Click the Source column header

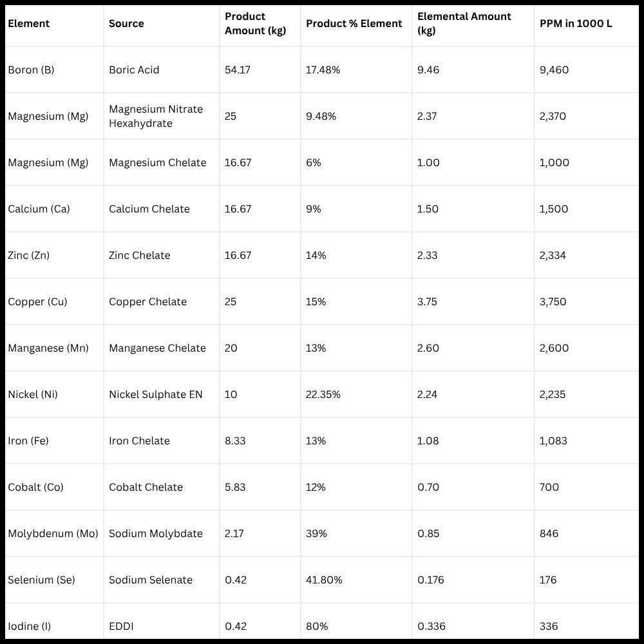(x=126, y=24)
